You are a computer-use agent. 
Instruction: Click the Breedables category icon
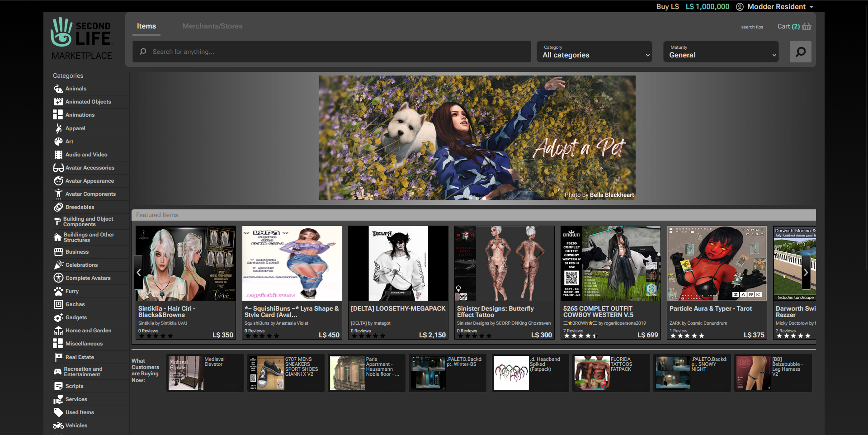point(59,207)
